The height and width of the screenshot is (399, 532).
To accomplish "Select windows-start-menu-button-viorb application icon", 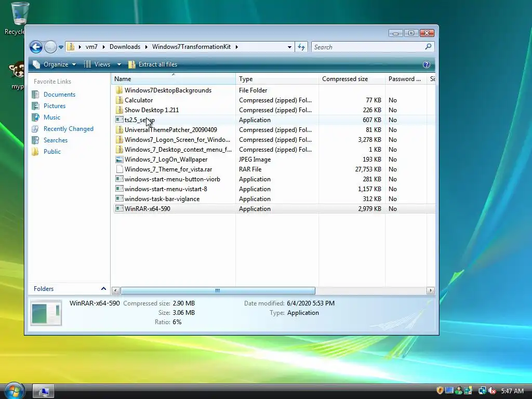I will 119,179.
